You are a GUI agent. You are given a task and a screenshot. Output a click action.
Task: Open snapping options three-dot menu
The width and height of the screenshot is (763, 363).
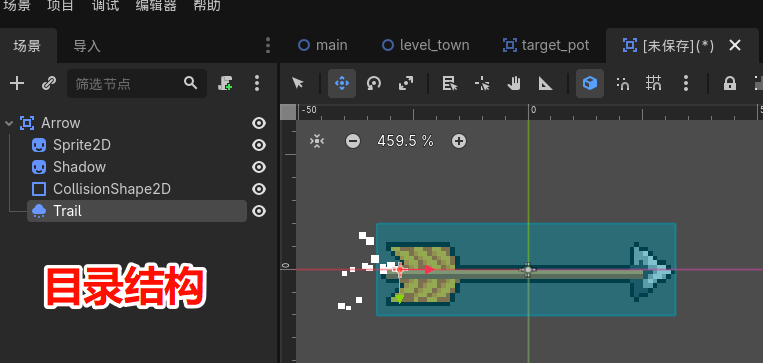tap(686, 83)
